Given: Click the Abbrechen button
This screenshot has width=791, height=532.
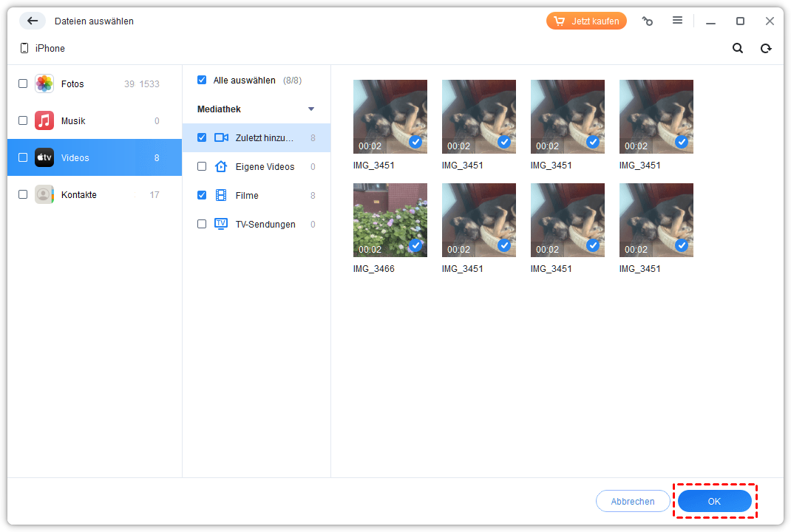Looking at the screenshot, I should click(633, 501).
